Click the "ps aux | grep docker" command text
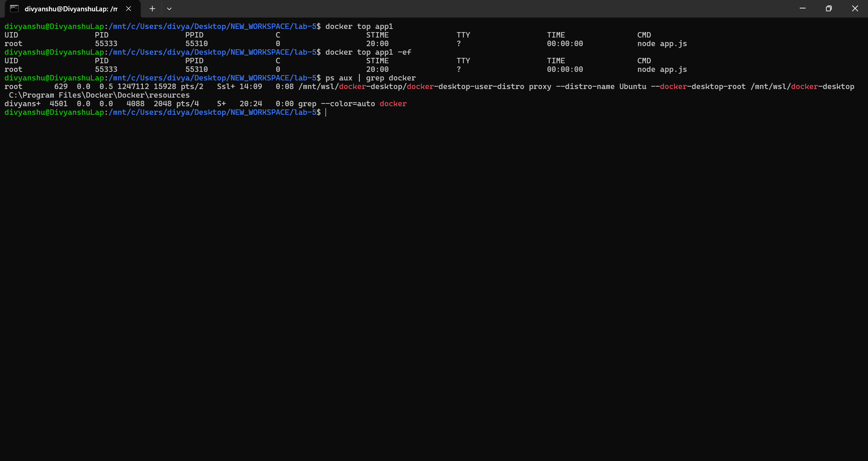Image resolution: width=868 pixels, height=461 pixels. point(370,78)
